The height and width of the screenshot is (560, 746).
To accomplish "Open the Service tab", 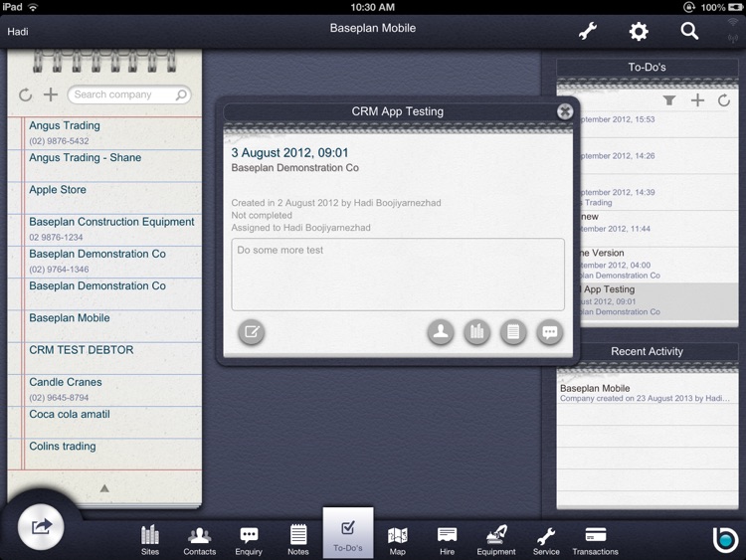I will click(x=546, y=540).
